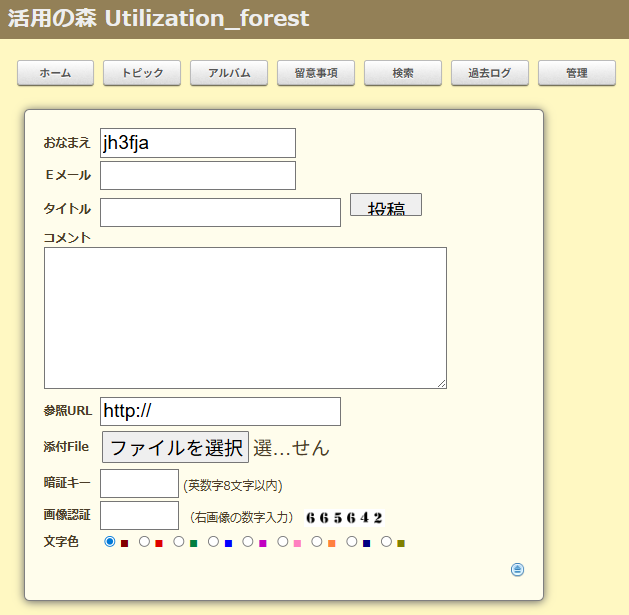Screen dimensions: 629x615
Task: Open the ホーム menu button
Action: tap(56, 73)
